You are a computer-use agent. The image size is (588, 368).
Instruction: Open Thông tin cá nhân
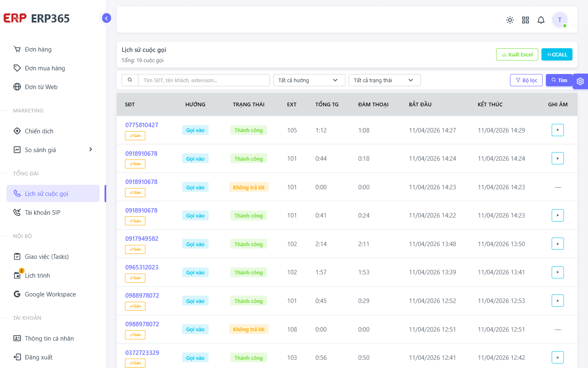pyautogui.click(x=53, y=339)
